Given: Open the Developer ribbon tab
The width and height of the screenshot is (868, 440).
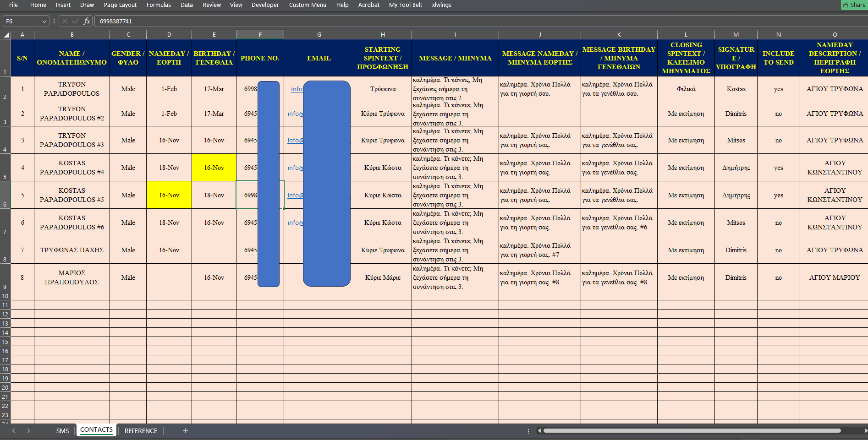Looking at the screenshot, I should pos(265,5).
